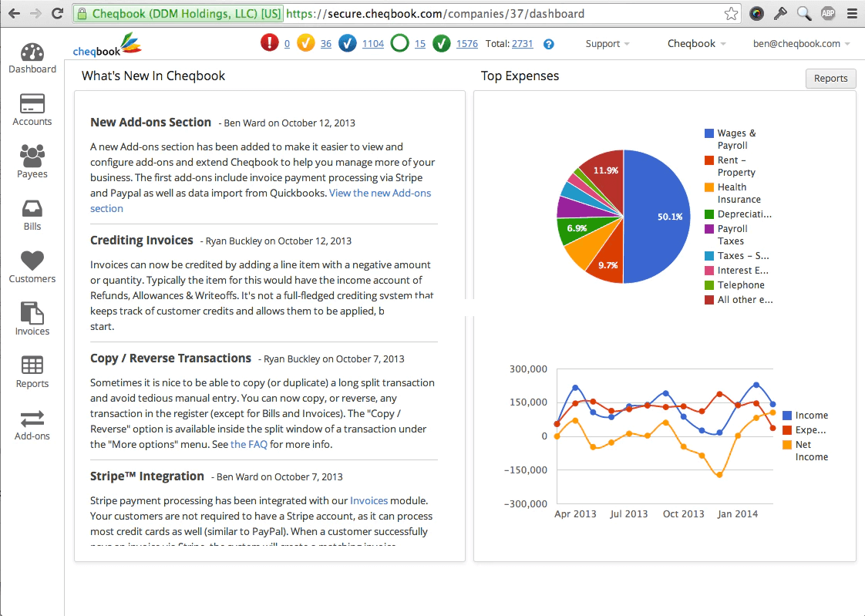Click the blue question mark help icon
Image resolution: width=865 pixels, height=616 pixels.
[x=548, y=44]
